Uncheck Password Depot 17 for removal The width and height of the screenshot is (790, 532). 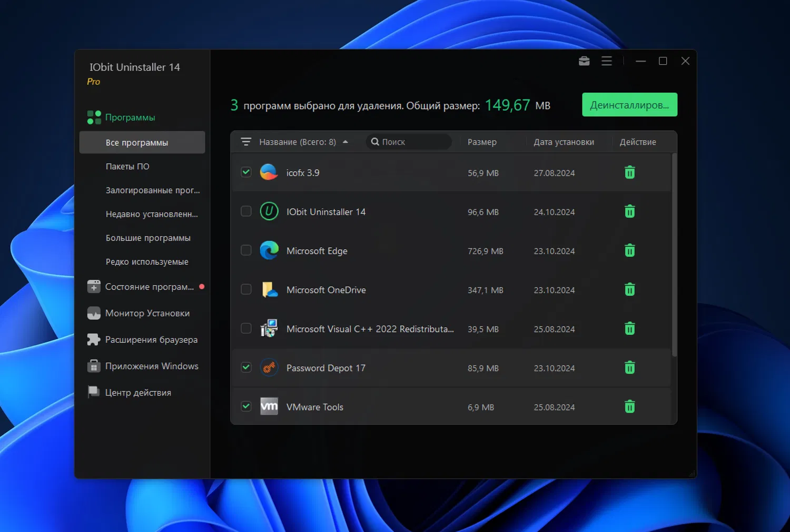pos(246,367)
